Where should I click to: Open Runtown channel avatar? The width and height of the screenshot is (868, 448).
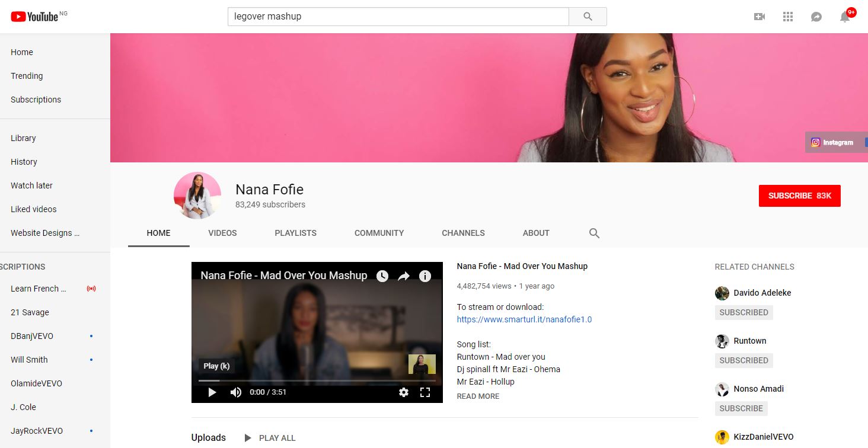coord(722,341)
